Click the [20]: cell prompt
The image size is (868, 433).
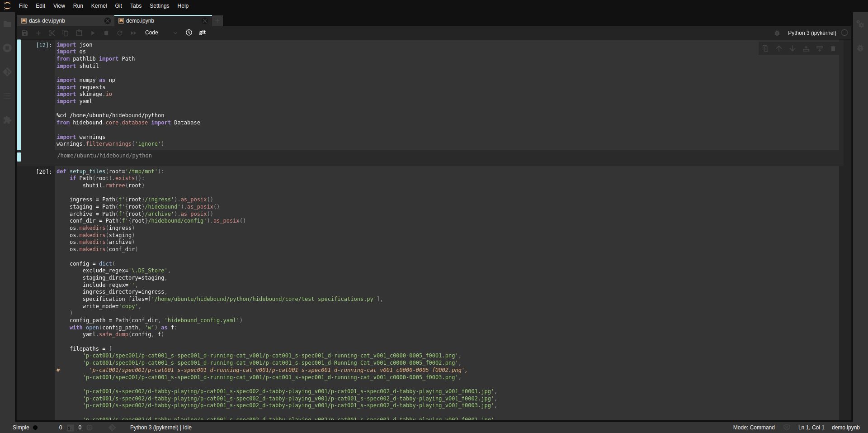[x=44, y=172]
